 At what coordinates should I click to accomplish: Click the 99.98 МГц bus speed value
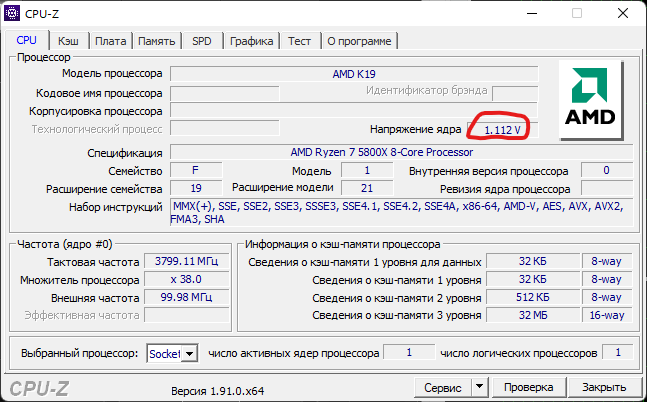[x=187, y=298]
